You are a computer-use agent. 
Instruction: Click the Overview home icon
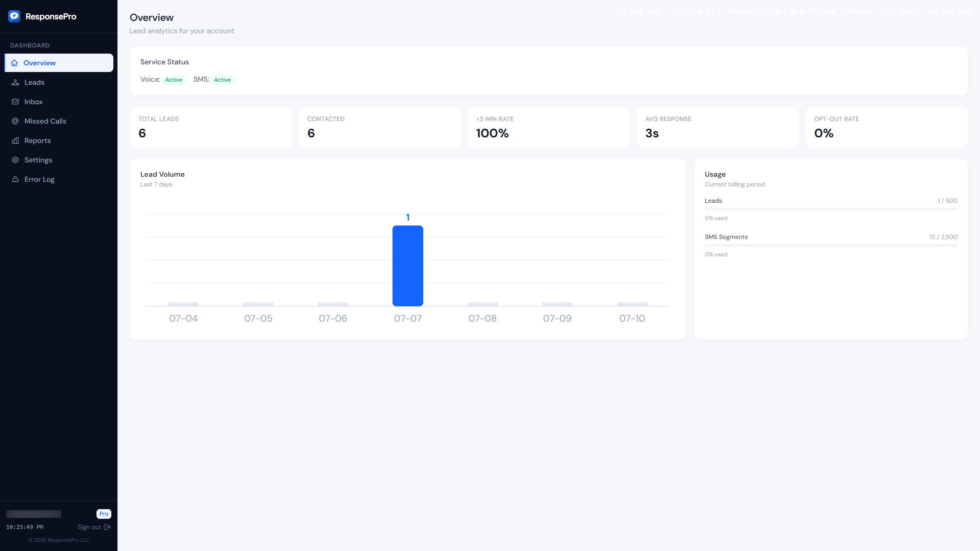tap(14, 63)
